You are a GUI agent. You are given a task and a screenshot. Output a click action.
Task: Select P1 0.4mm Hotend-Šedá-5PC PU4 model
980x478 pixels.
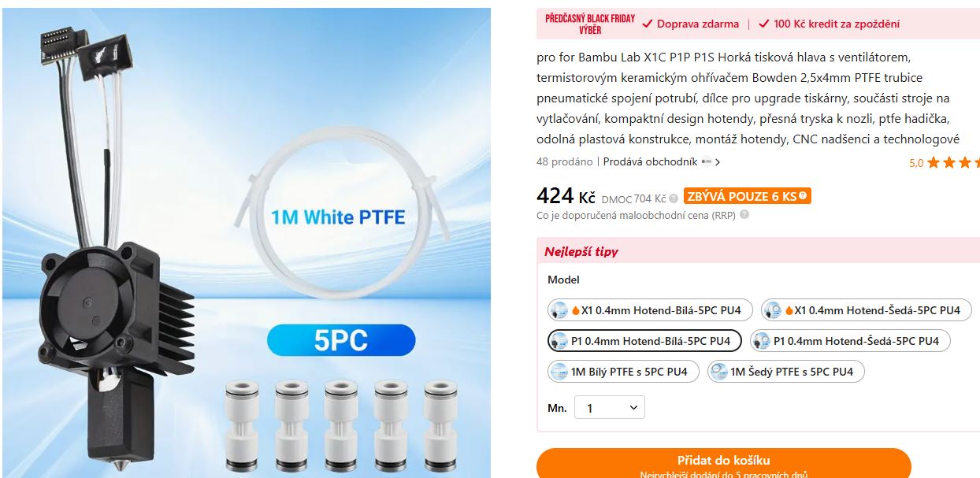tap(850, 341)
